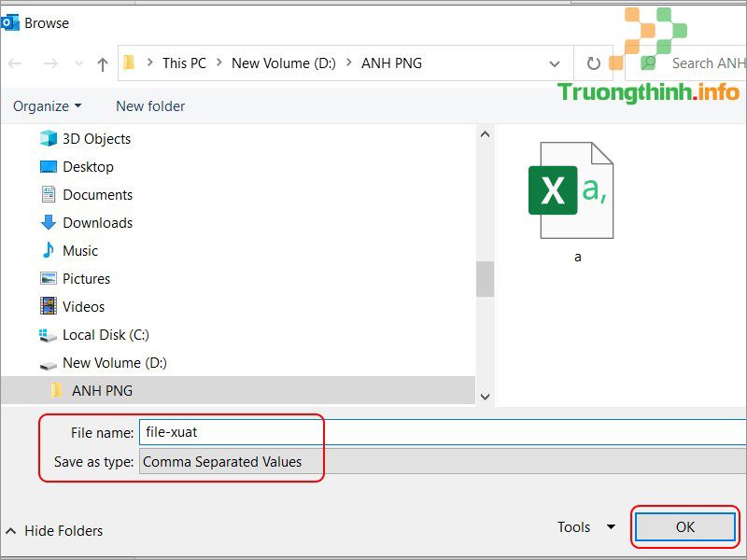Open Downloads in navigation pane
The image size is (747, 560).
coord(98,223)
